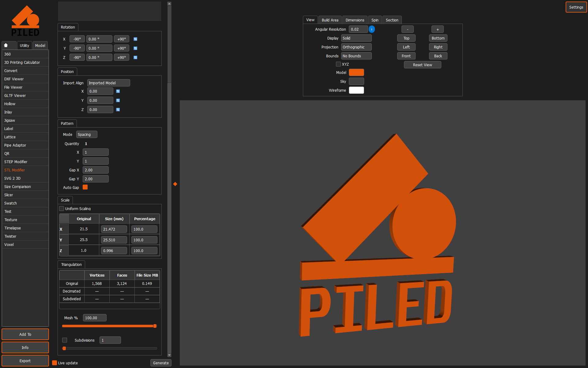Image resolution: width=588 pixels, height=368 pixels.
Task: Switch to the Utility tab
Action: tap(24, 45)
